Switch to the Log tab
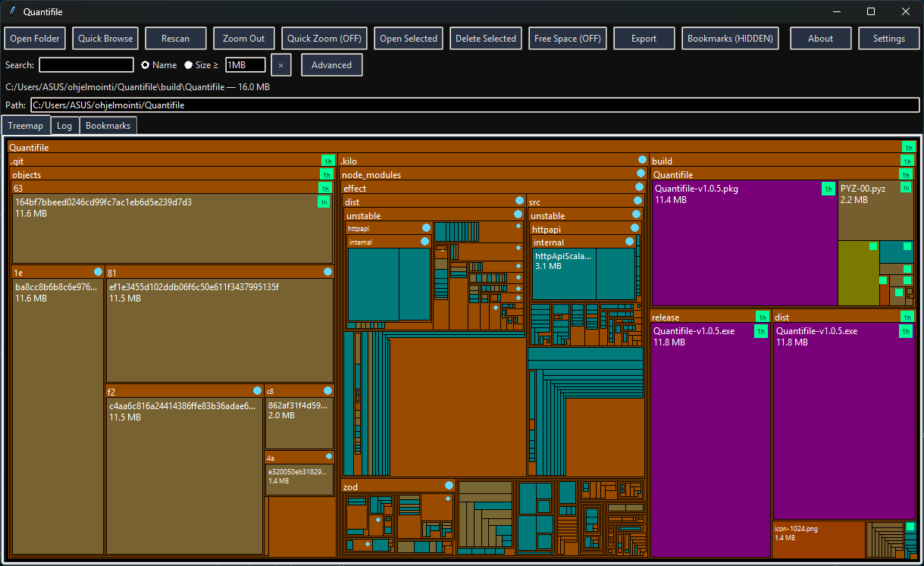 [x=64, y=126]
